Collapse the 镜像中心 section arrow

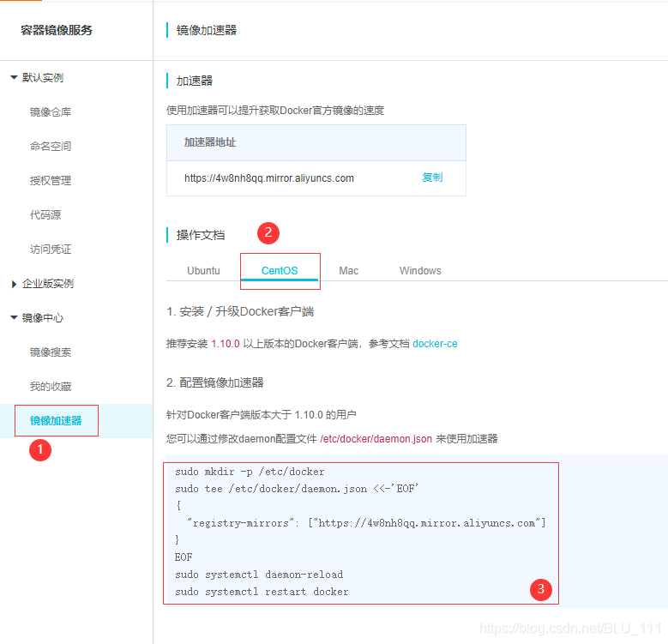14,318
